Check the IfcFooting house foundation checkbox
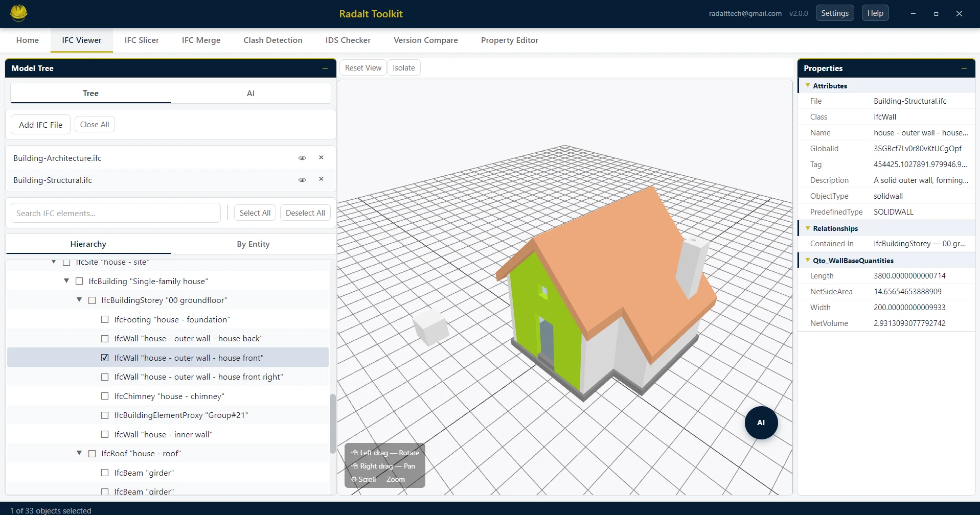The width and height of the screenshot is (980, 515). [105, 319]
